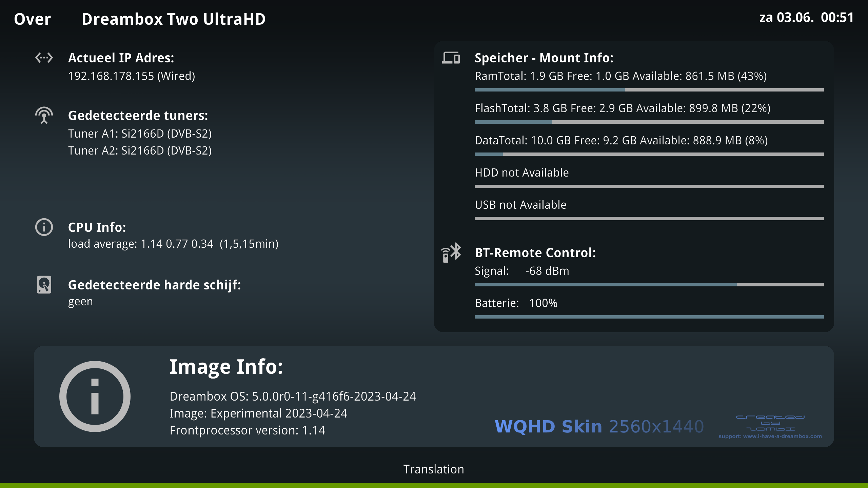The height and width of the screenshot is (488, 868).
Task: Click the WQHD Skin 2560x1440 label
Action: point(599,426)
